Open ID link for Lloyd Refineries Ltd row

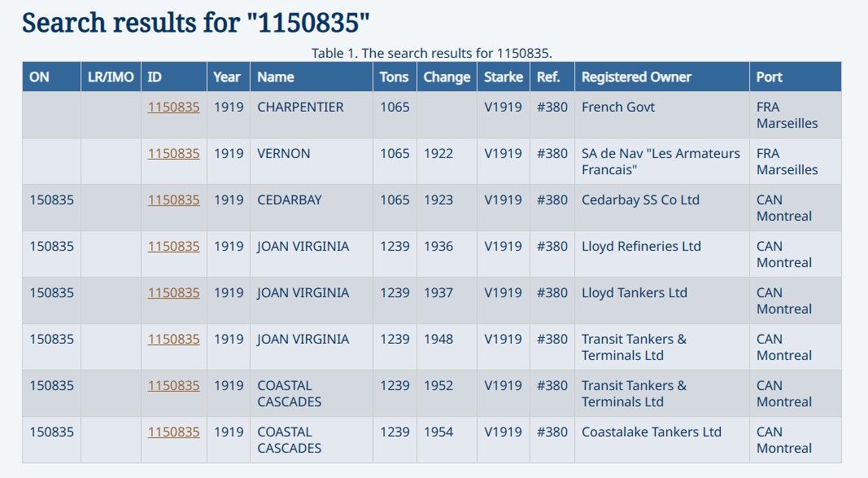point(173,246)
